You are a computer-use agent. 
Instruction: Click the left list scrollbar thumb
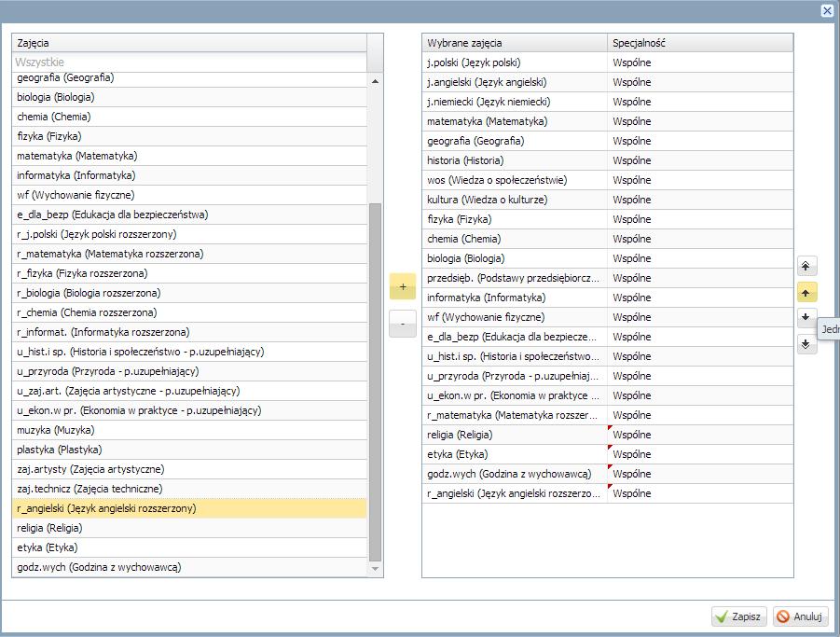[375, 382]
